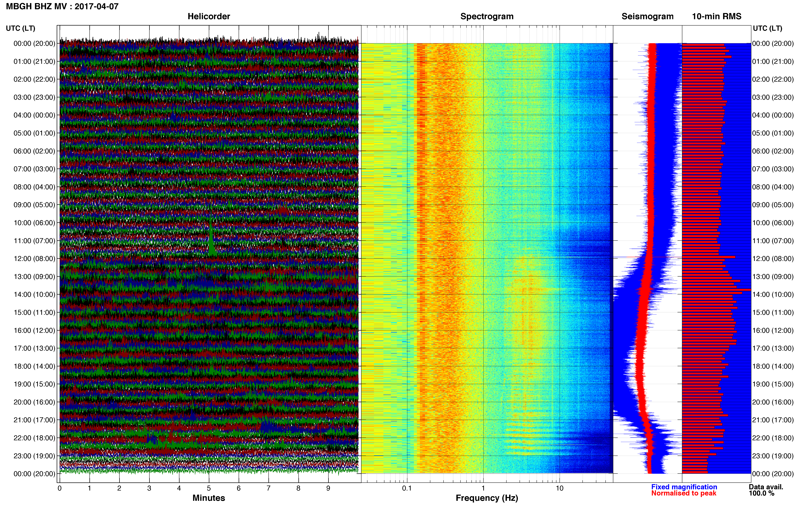Select the 'Frequency (Hz)' axis label

tap(487, 498)
